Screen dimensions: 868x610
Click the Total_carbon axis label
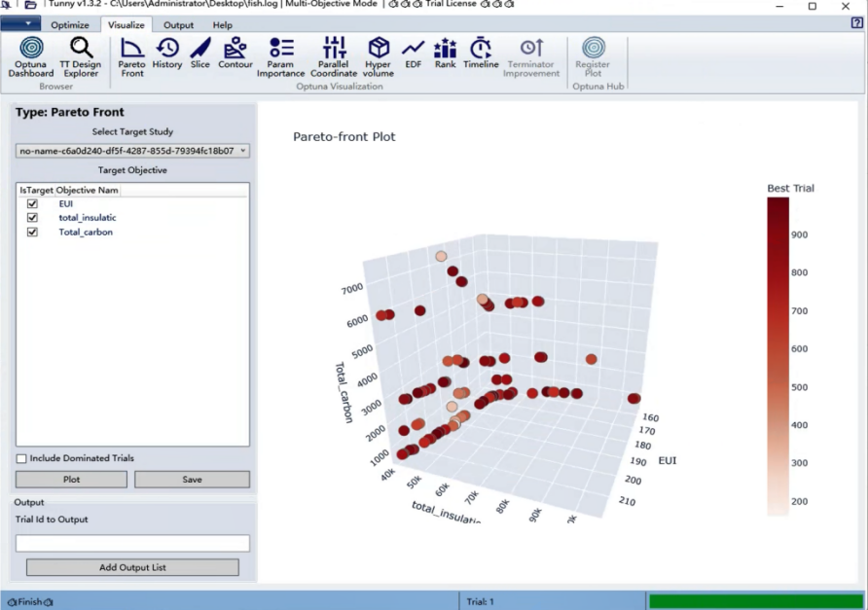(x=344, y=392)
